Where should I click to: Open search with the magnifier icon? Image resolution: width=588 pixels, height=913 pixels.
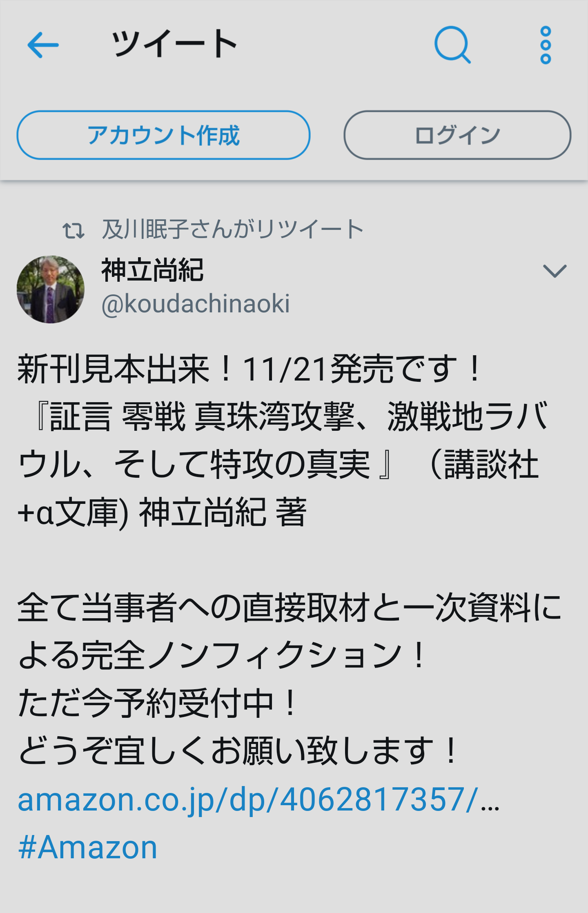click(x=452, y=45)
